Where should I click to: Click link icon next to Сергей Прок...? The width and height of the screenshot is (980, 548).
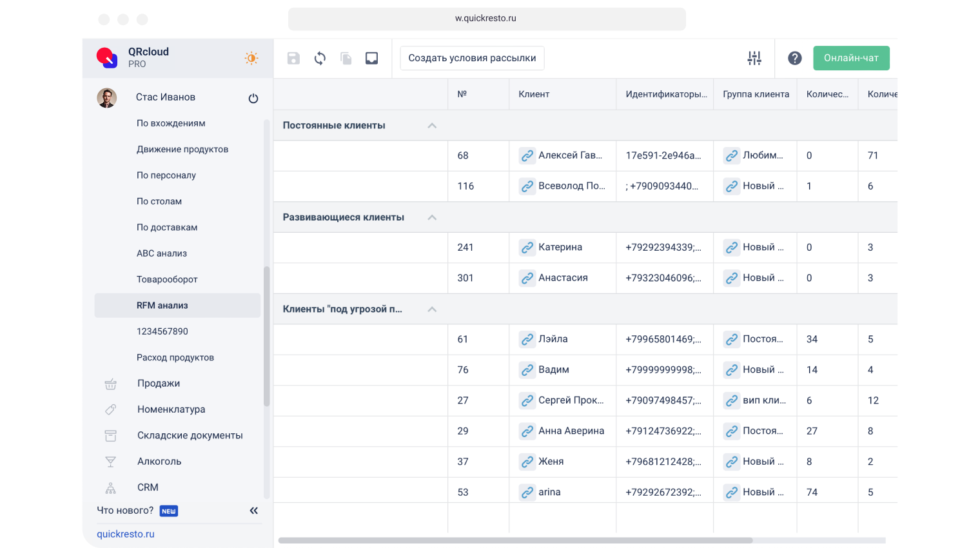pos(527,400)
